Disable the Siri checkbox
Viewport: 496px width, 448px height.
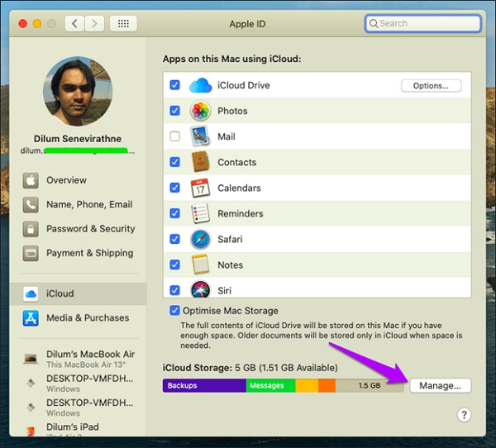point(174,290)
